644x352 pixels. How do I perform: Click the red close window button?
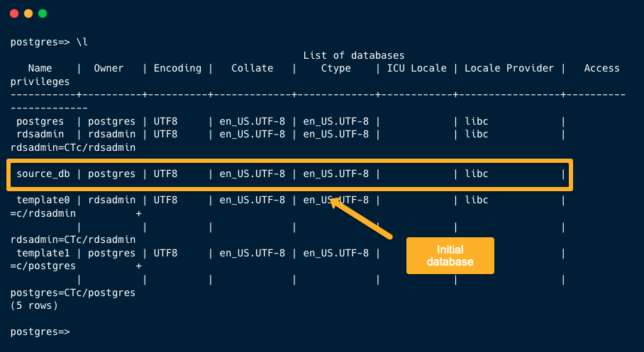tap(14, 13)
